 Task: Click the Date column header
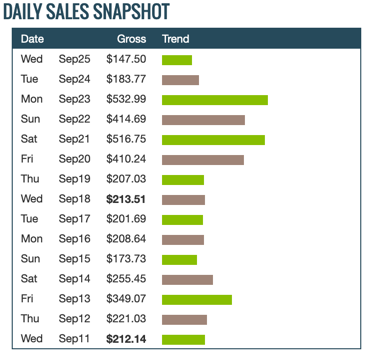[x=32, y=39]
